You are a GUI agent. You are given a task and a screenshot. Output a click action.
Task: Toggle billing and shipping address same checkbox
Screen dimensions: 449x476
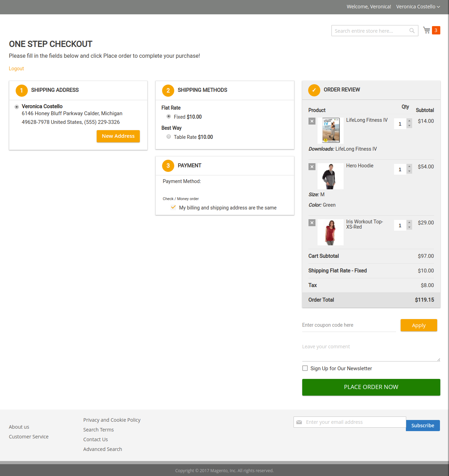(x=173, y=207)
